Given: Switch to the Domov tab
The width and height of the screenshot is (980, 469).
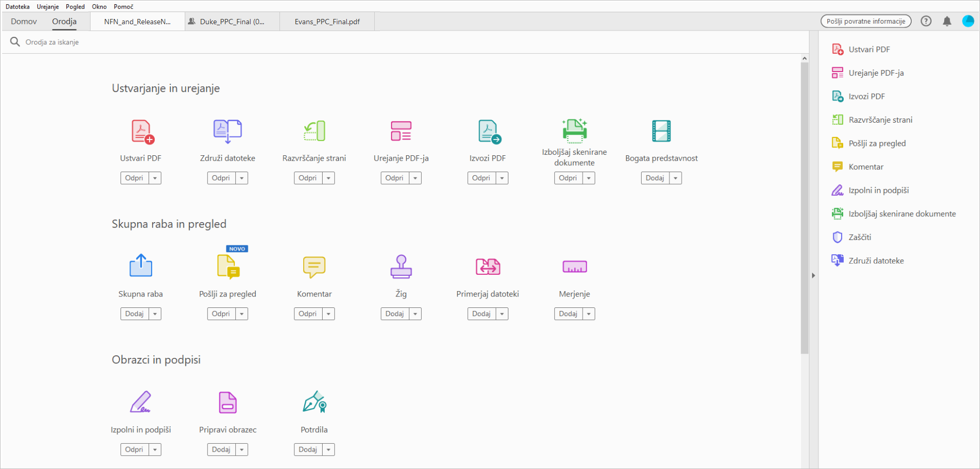Looking at the screenshot, I should click(x=24, y=22).
